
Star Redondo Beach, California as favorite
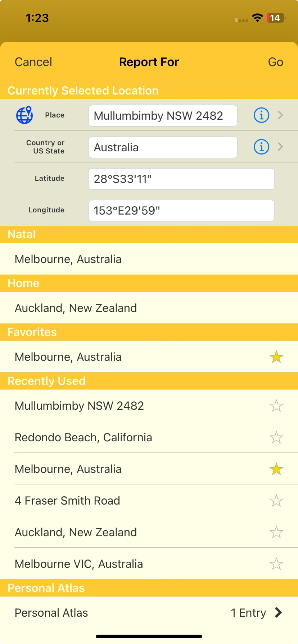coord(276,437)
